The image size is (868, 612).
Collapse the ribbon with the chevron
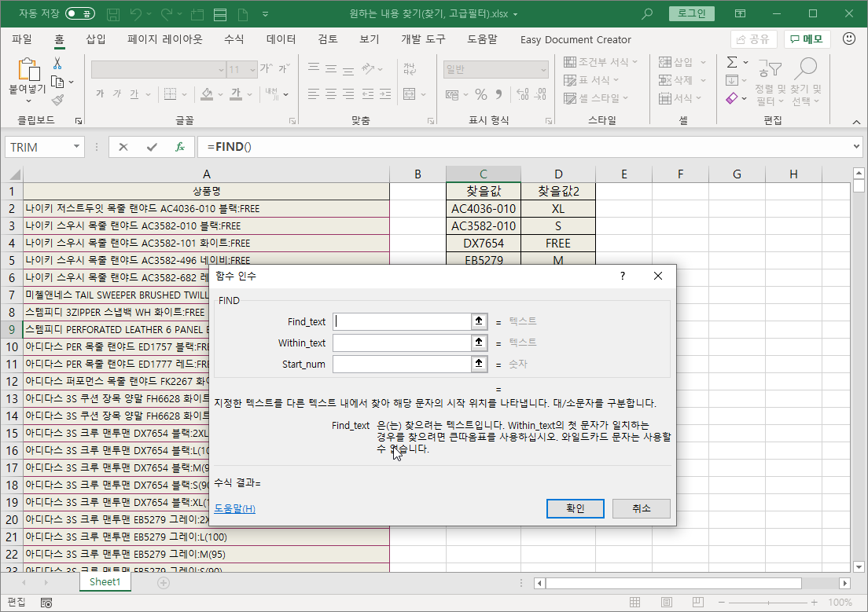point(856,122)
